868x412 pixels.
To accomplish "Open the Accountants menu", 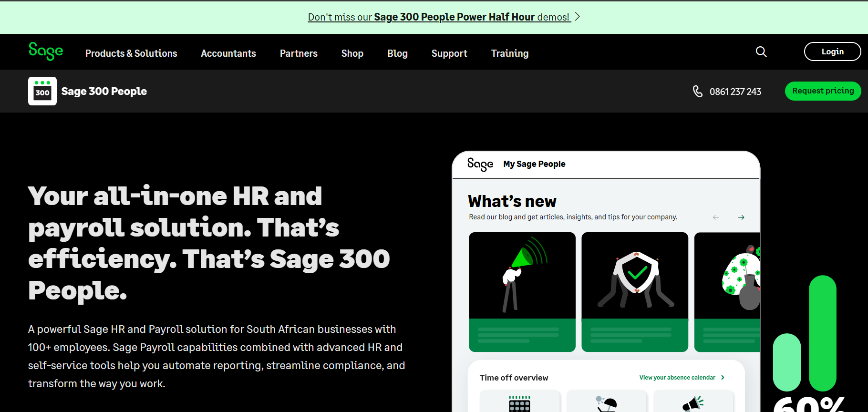I will pos(228,53).
